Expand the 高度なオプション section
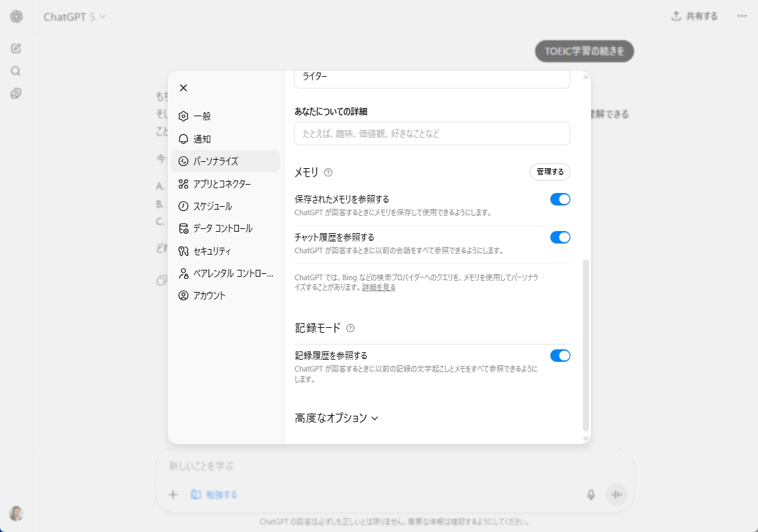The width and height of the screenshot is (758, 532). click(336, 418)
